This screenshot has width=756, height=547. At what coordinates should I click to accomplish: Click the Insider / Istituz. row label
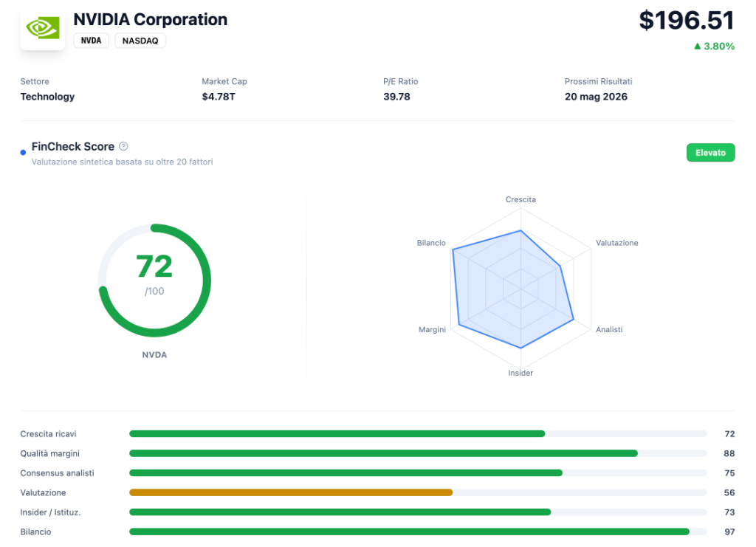click(50, 512)
